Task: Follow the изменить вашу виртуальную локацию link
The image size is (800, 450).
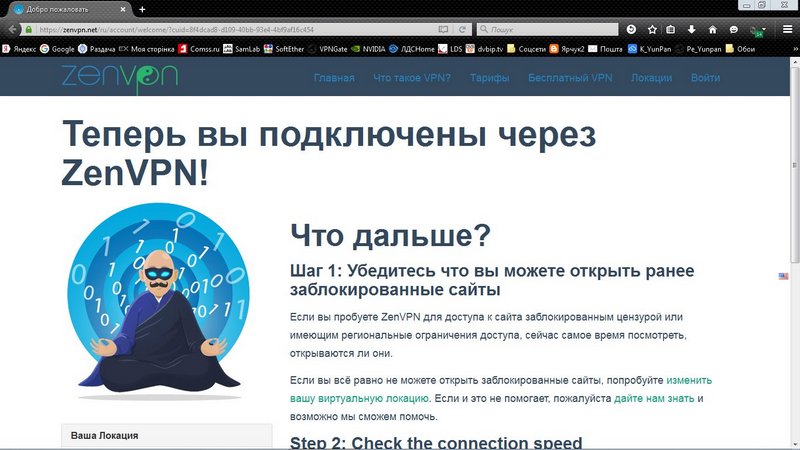Action: (x=359, y=398)
